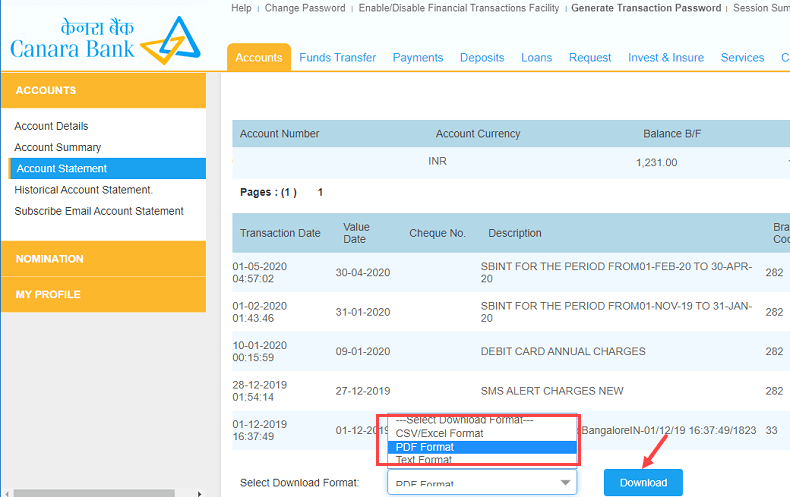Choose Text Format option

pos(482,459)
